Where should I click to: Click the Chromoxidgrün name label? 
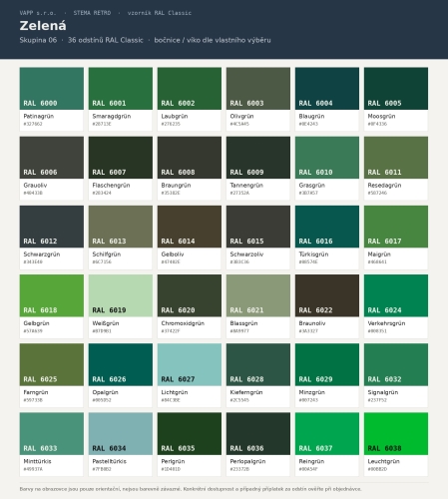tap(183, 323)
